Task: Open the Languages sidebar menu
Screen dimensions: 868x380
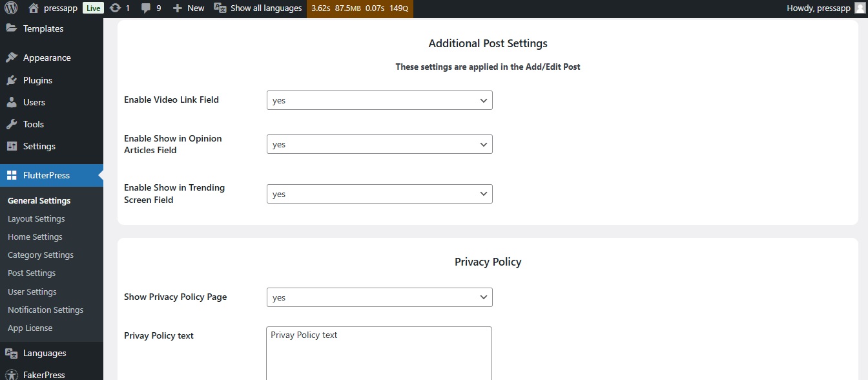Action: 52,353
